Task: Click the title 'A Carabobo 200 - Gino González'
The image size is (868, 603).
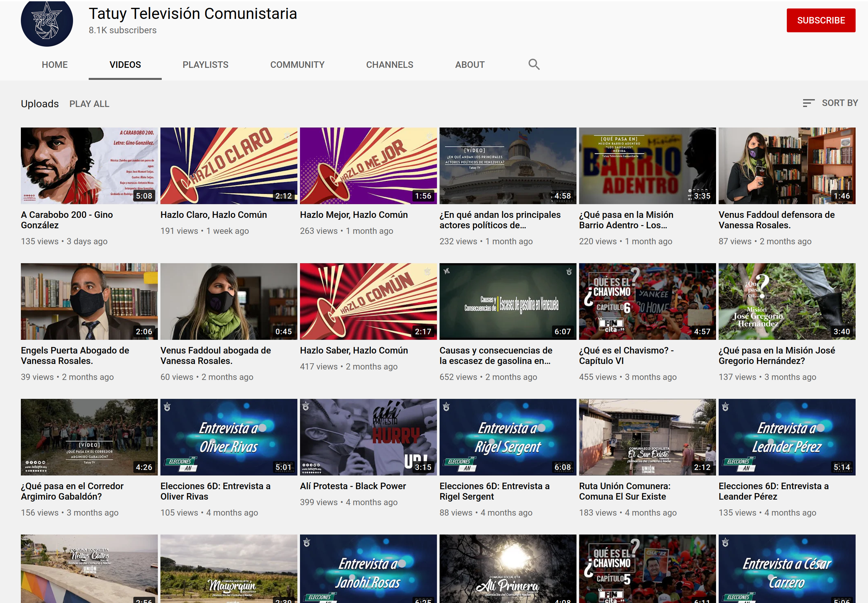Action: (67, 220)
